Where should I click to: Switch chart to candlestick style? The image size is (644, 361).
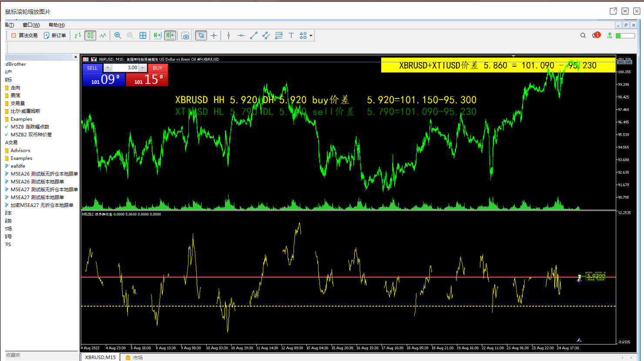pos(90,35)
